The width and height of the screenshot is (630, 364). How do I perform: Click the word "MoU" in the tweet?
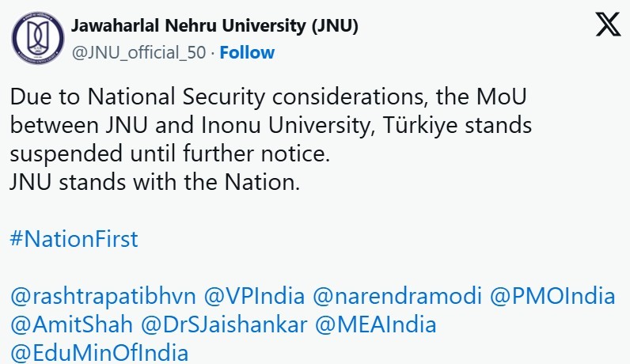tap(501, 97)
